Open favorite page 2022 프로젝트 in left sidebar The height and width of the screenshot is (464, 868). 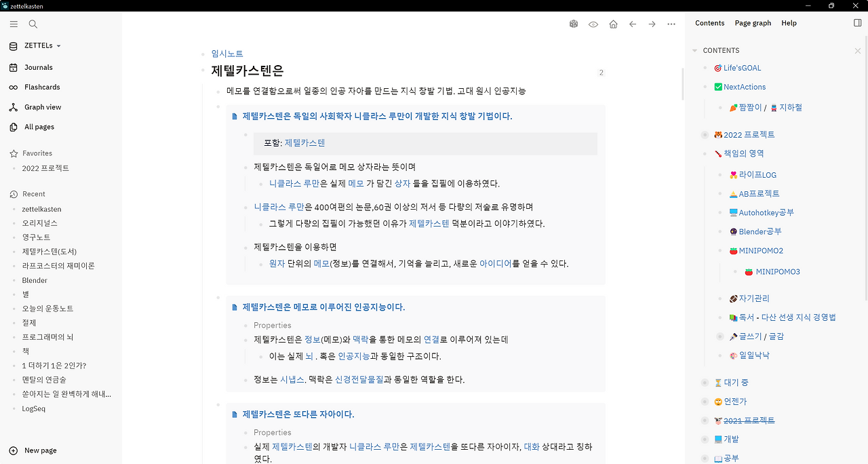coord(45,168)
